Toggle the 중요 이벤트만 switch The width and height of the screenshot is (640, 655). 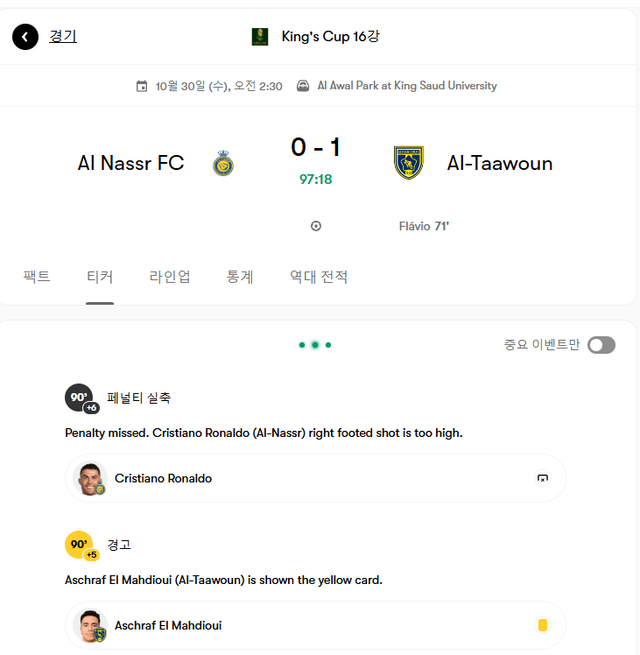(x=601, y=345)
